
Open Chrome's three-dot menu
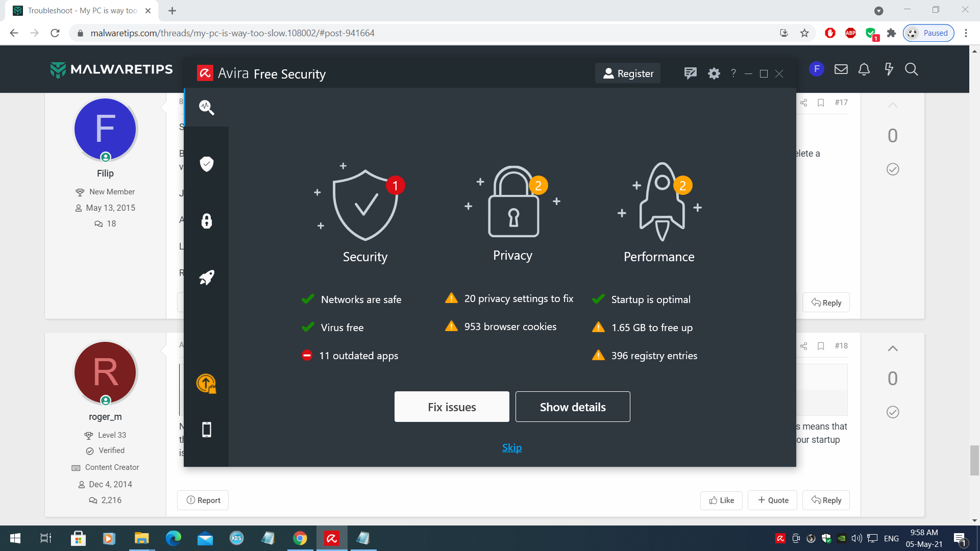pos(966,33)
